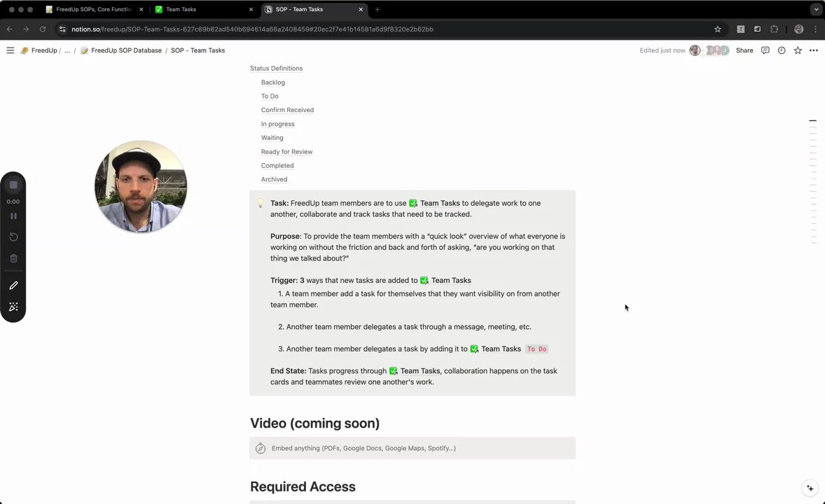Open Chrome profile avatar

[798, 29]
